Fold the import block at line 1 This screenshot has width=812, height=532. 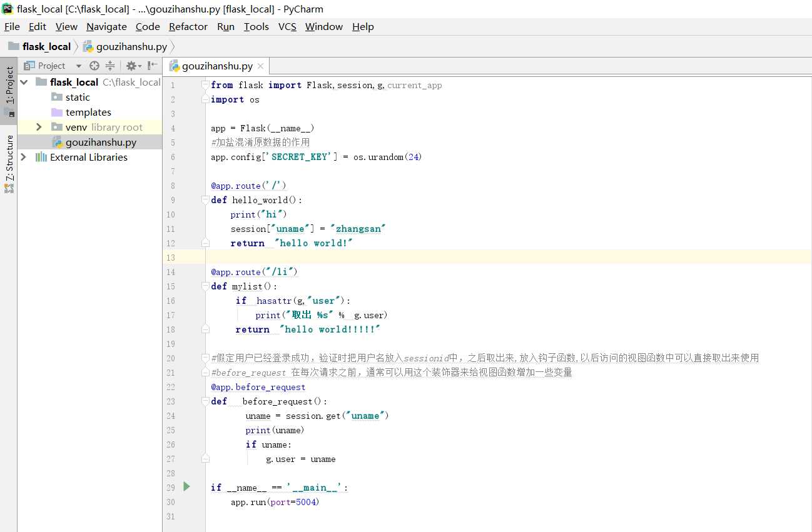(205, 84)
